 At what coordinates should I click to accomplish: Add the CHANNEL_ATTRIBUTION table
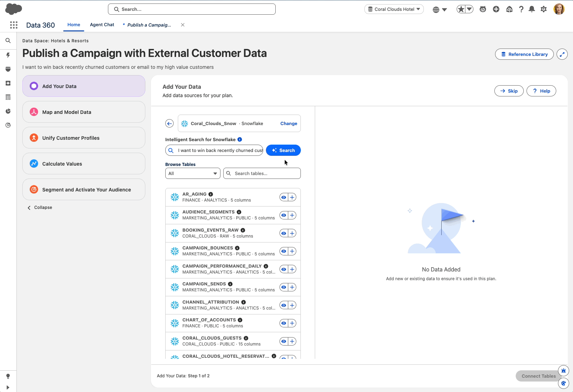point(292,305)
